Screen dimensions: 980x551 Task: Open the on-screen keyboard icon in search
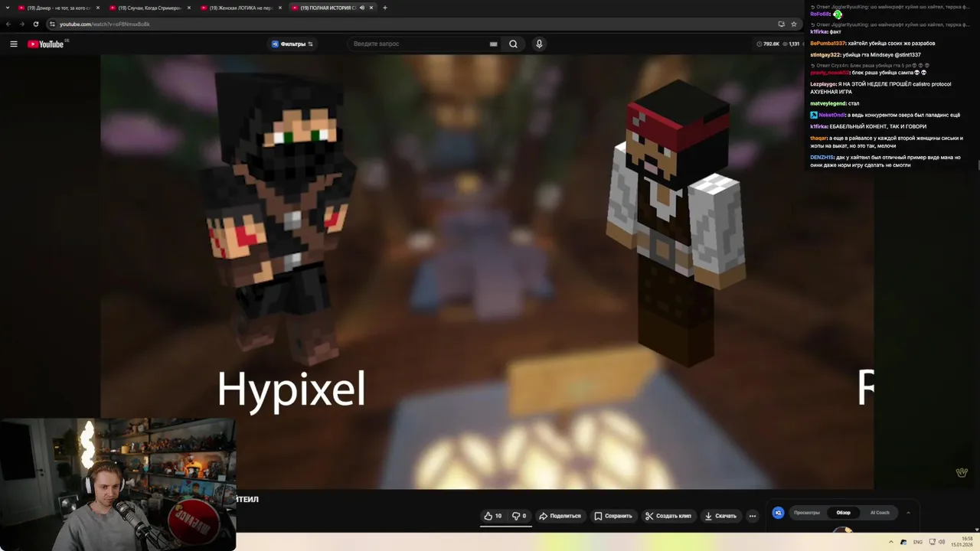tap(494, 44)
